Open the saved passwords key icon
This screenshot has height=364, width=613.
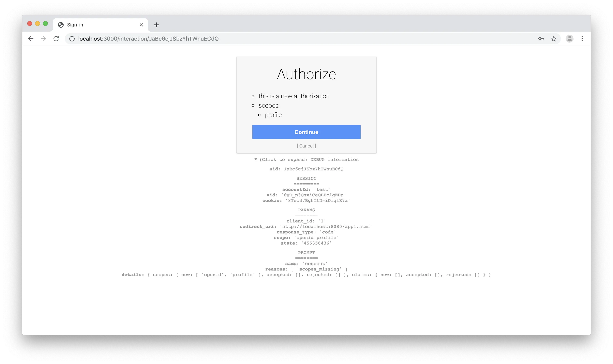(x=541, y=39)
